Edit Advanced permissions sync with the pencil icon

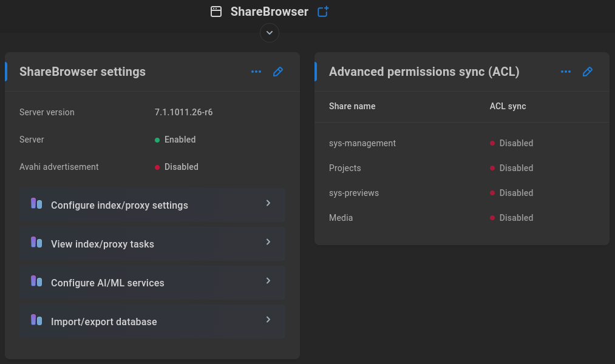(x=588, y=72)
